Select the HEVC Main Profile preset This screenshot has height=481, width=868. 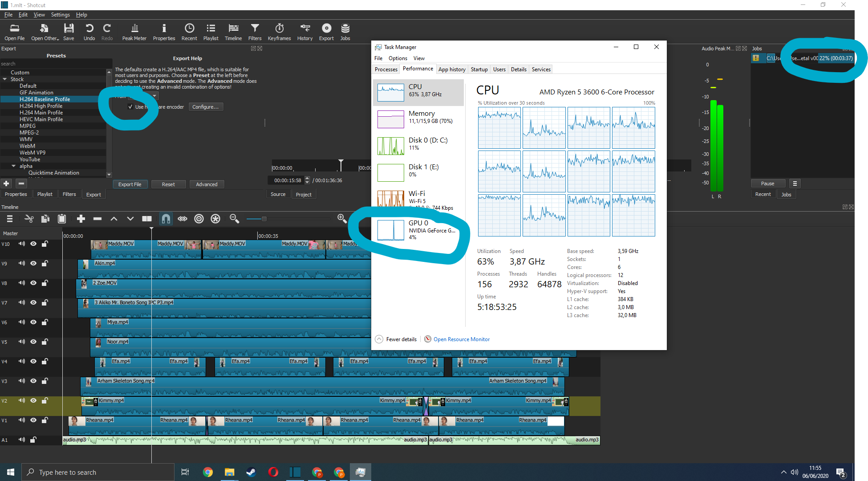tap(41, 119)
